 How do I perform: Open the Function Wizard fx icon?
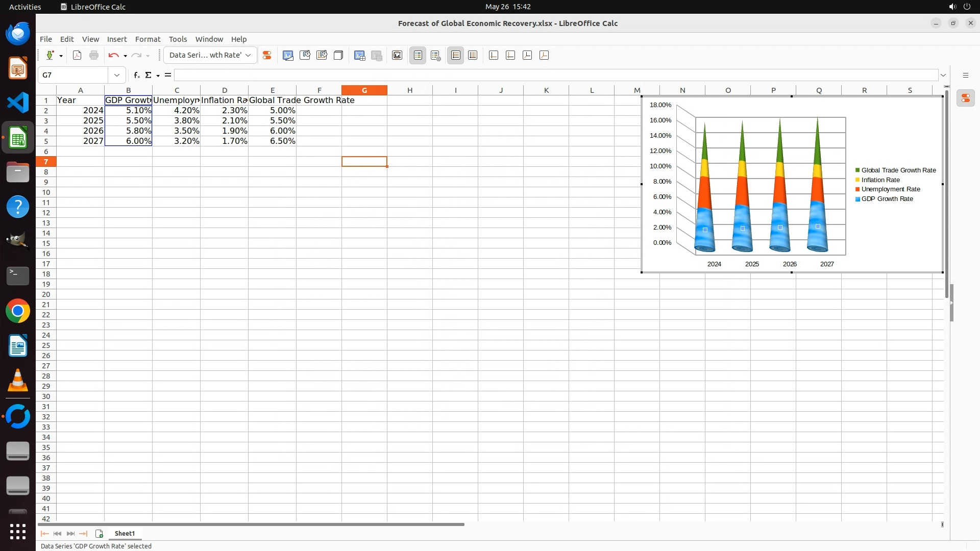click(136, 75)
